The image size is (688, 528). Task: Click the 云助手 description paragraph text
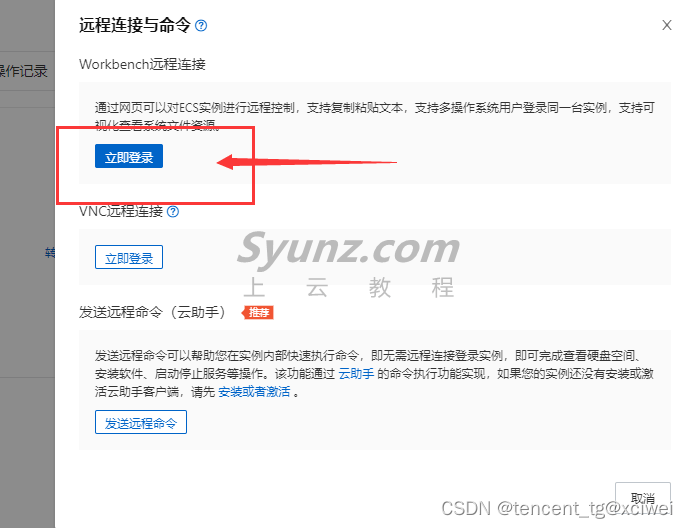375,374
